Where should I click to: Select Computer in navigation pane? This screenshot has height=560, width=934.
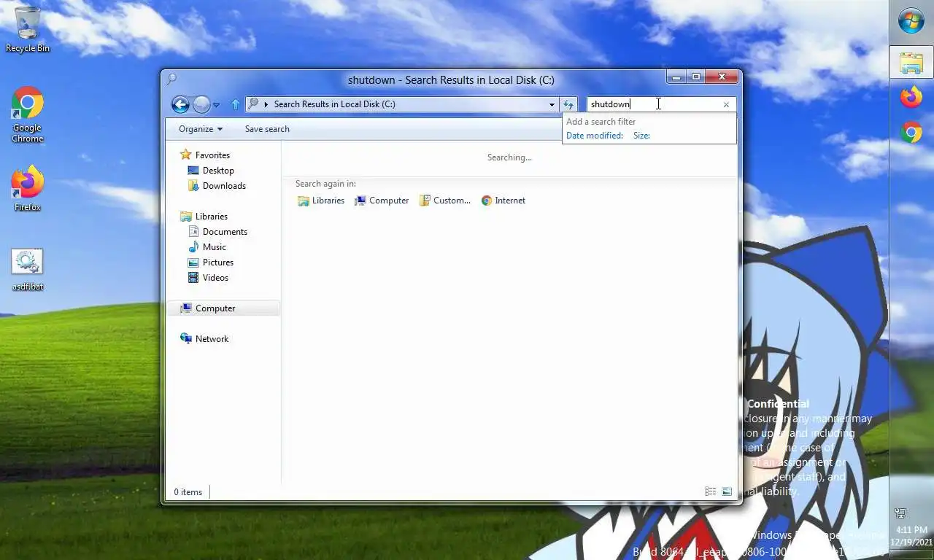pos(223,308)
